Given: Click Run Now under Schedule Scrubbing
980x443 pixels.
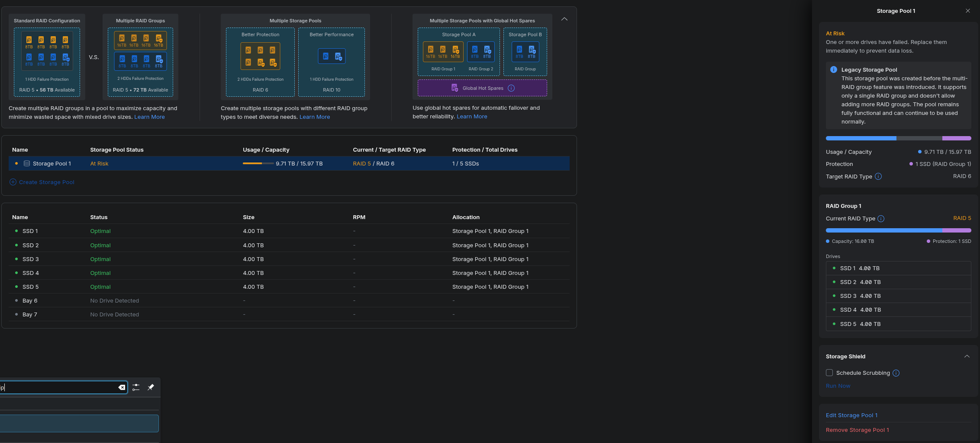Looking at the screenshot, I should click(x=838, y=386).
